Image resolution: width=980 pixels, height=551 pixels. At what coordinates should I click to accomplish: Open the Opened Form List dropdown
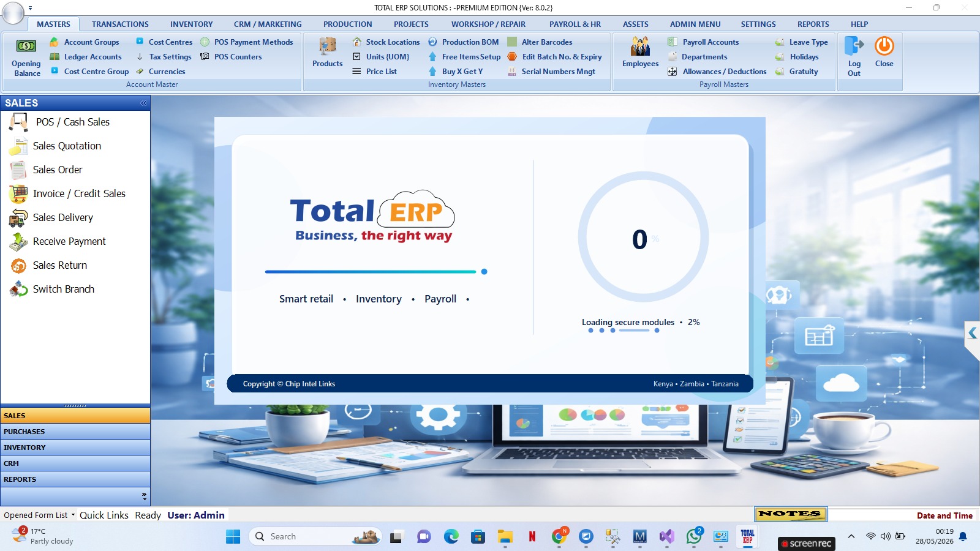[39, 515]
